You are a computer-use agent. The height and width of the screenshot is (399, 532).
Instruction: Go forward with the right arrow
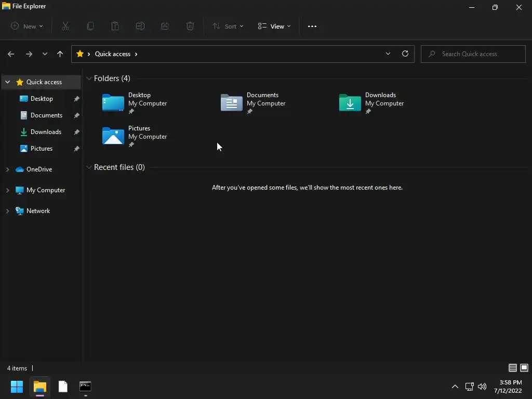click(29, 54)
